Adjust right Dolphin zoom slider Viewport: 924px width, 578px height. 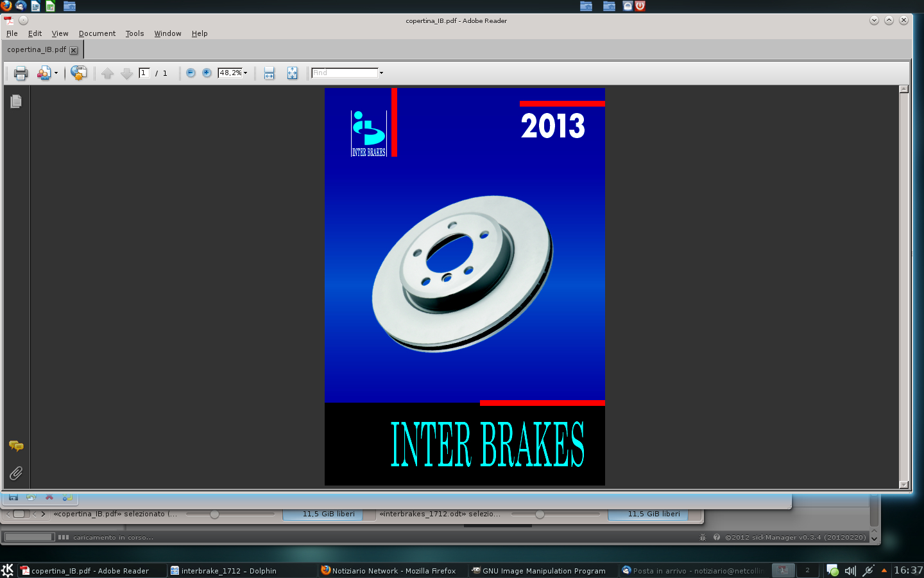(x=556, y=514)
